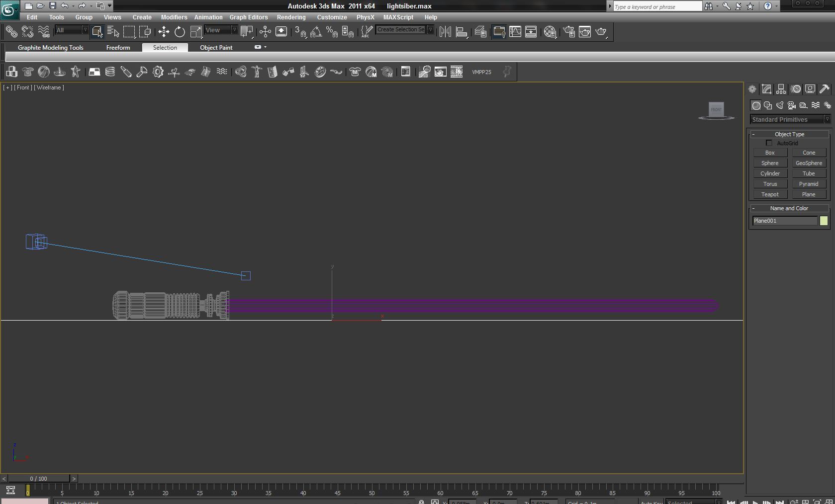
Task: Click the Bind to Space Warp icon
Action: pyautogui.click(x=44, y=32)
